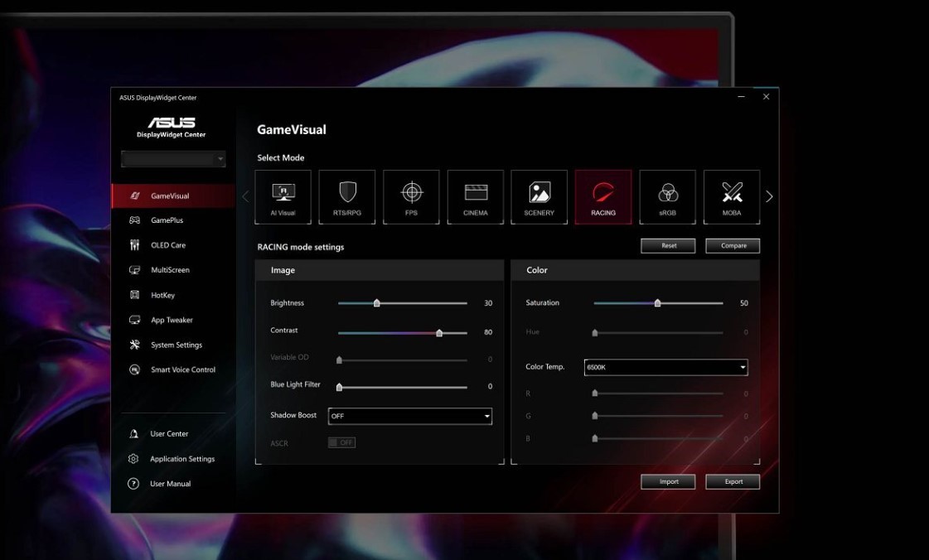Open the Shadow Boost dropdown
Viewport: 929px width, 560px height.
tap(410, 416)
